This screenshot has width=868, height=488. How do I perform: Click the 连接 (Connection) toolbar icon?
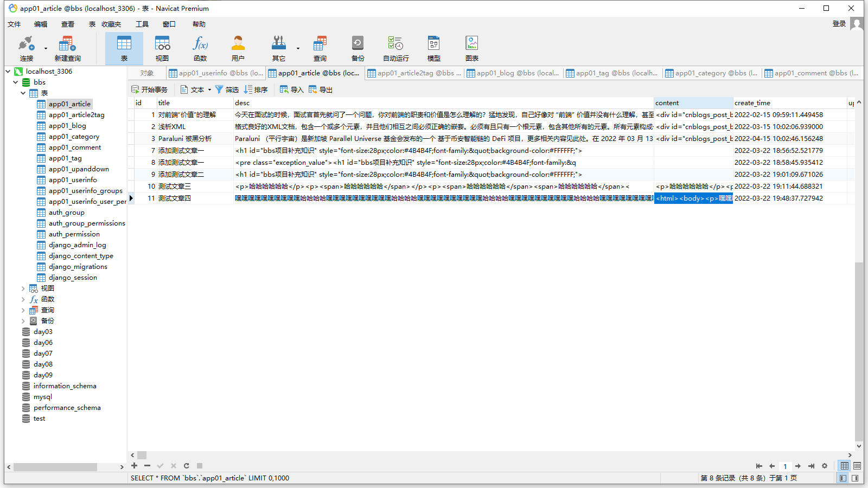[26, 48]
